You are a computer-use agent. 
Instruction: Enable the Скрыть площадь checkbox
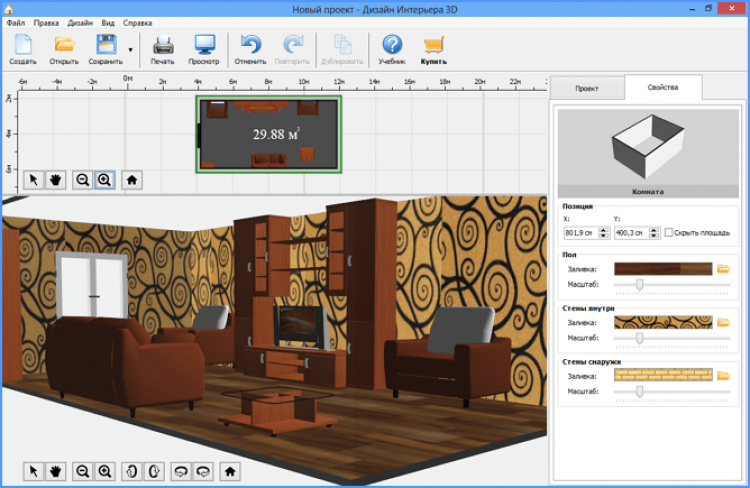pos(669,232)
